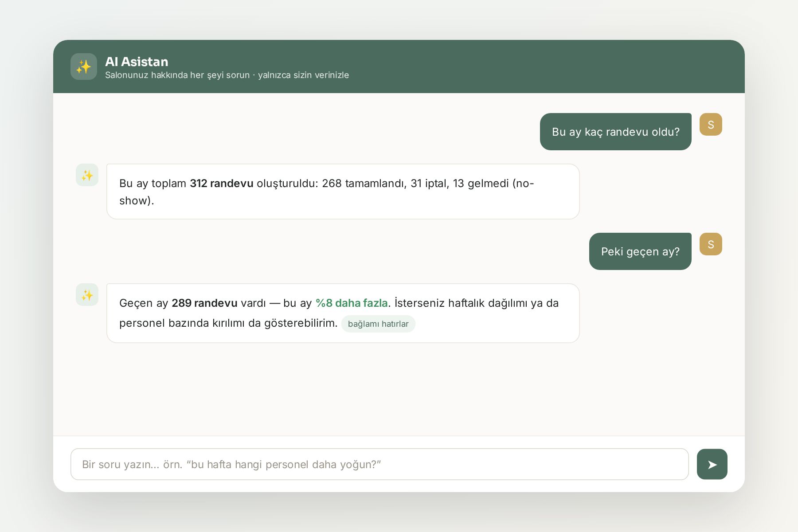Click the sparkle avatar beside the 312 randevu reply
This screenshot has height=532, width=798.
87,175
